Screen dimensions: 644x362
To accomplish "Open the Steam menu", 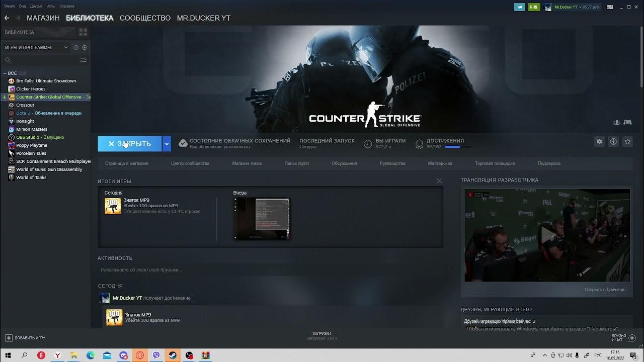I will pos(10,6).
